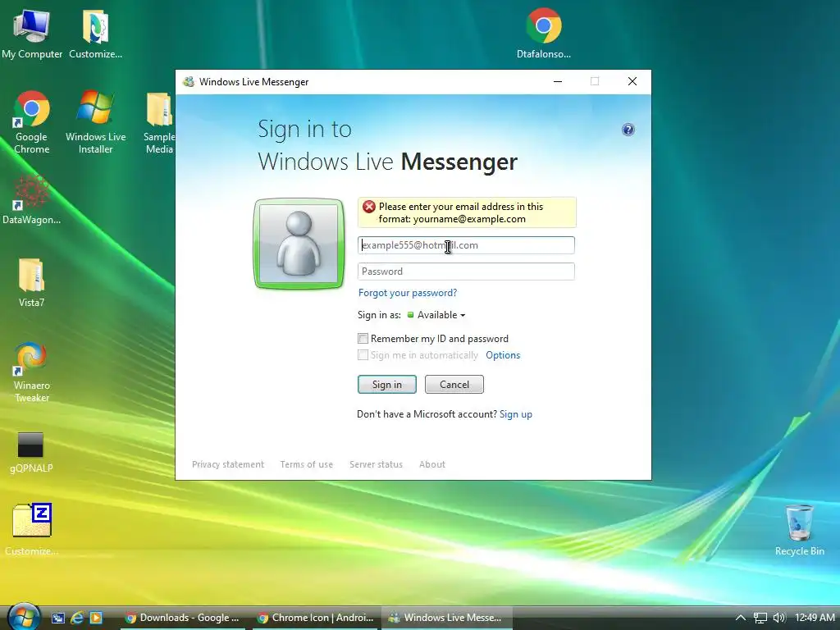The height and width of the screenshot is (630, 840).
Task: Click the Cancel button
Action: point(454,385)
